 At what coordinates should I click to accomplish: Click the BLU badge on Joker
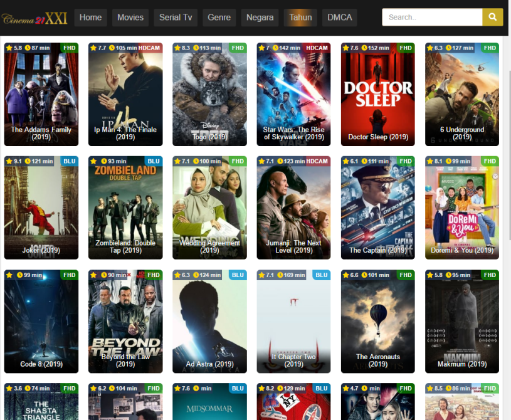tap(70, 161)
